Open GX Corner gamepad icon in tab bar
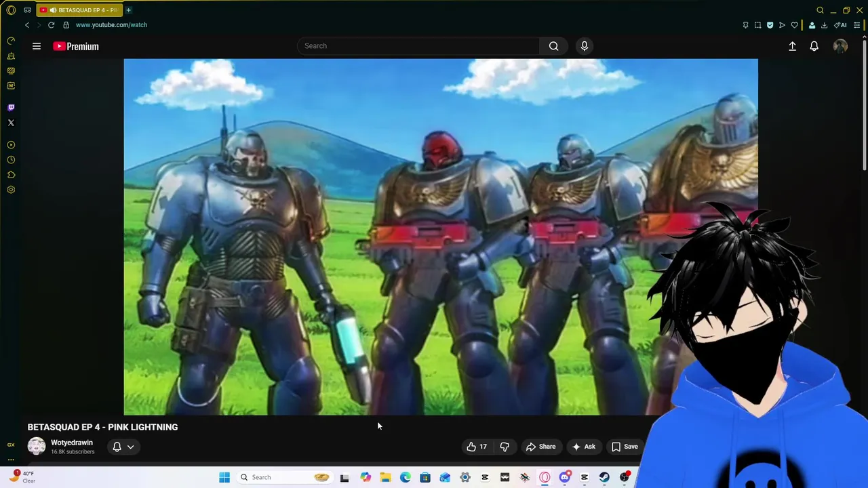The width and height of the screenshot is (868, 488). [x=27, y=10]
